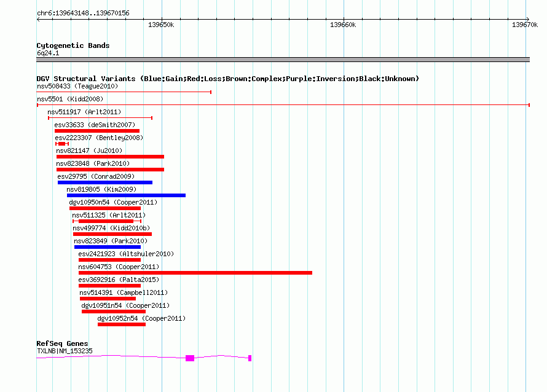Select the 6q24.1 gray cytoband bar
Viewport: 547px width, 392px height.
(x=283, y=60)
